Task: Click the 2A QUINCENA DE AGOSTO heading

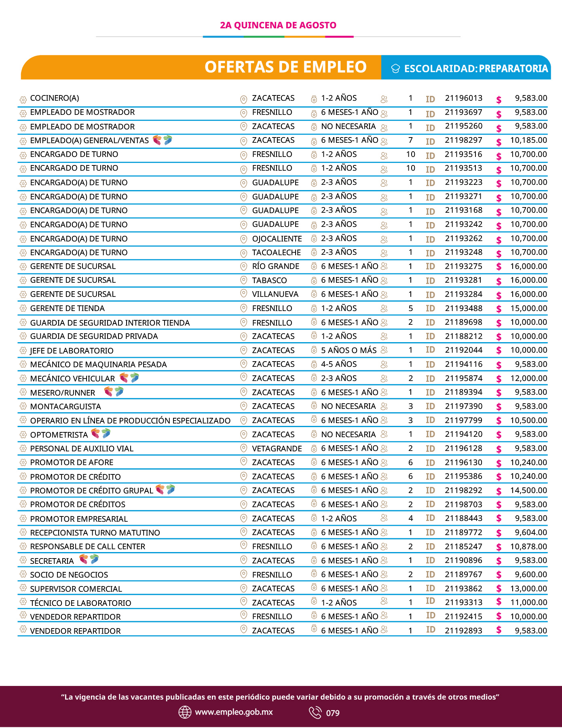Action: click(278, 25)
